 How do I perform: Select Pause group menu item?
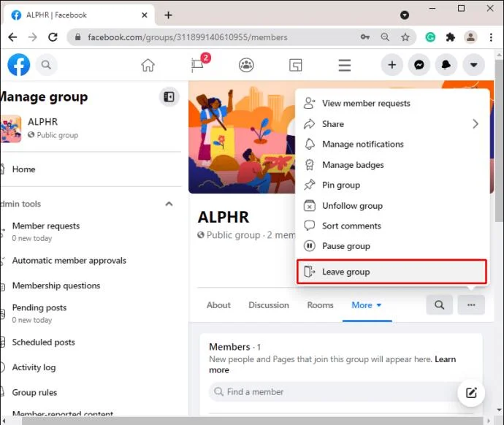[x=392, y=246]
